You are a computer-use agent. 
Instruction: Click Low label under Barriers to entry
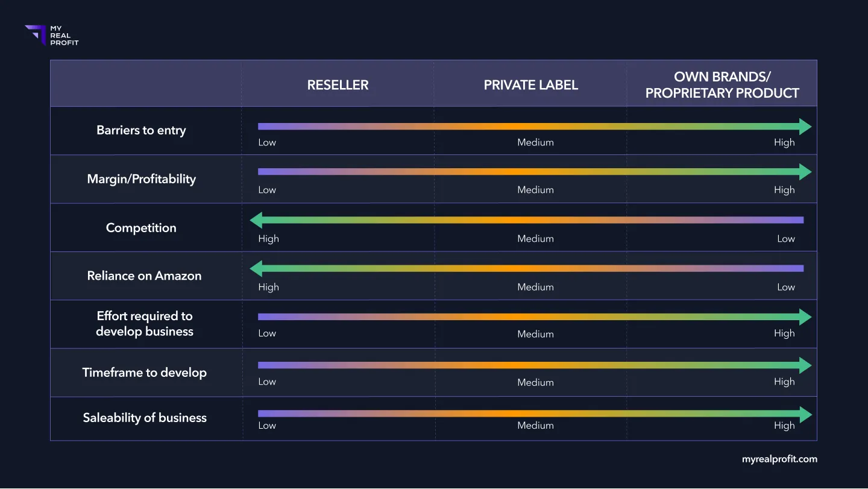click(267, 143)
